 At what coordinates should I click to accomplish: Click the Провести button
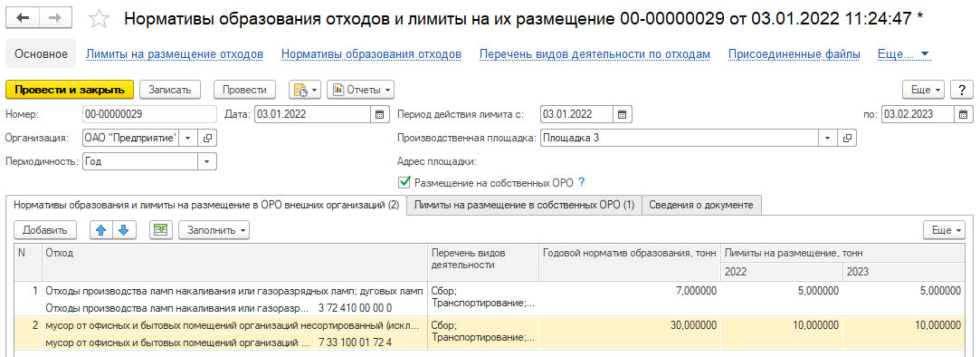tap(244, 90)
